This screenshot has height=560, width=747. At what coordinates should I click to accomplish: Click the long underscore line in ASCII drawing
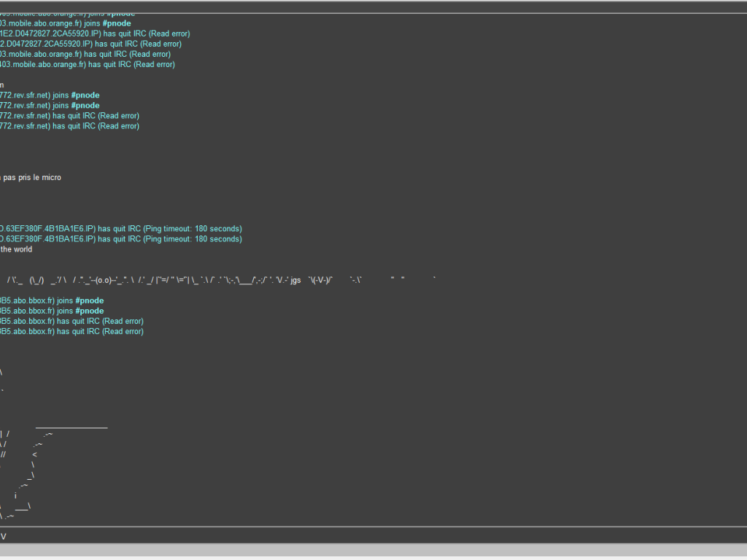(71, 425)
